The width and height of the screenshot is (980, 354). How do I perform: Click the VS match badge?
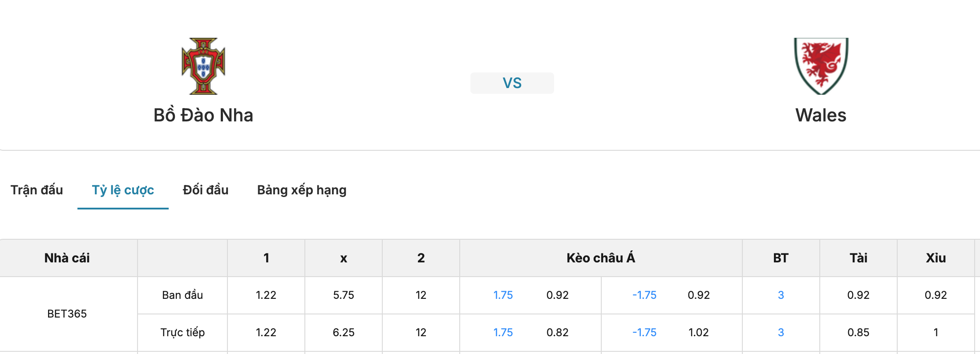512,83
